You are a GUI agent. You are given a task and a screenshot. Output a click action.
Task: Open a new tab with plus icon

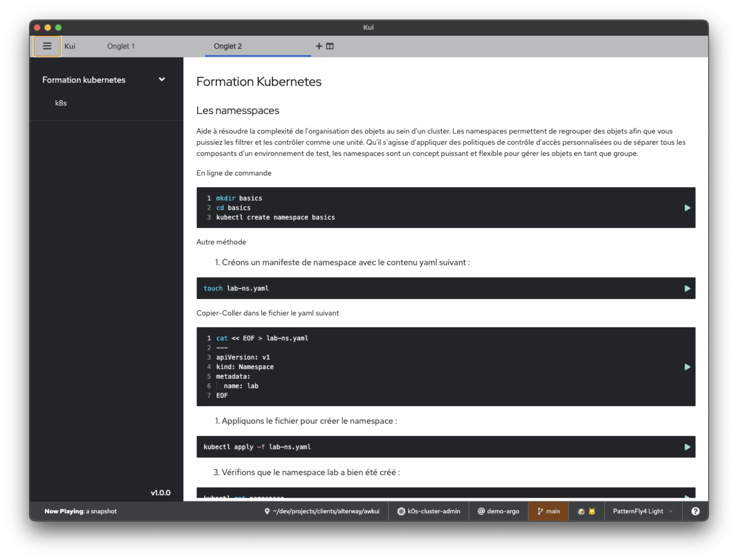[319, 46]
